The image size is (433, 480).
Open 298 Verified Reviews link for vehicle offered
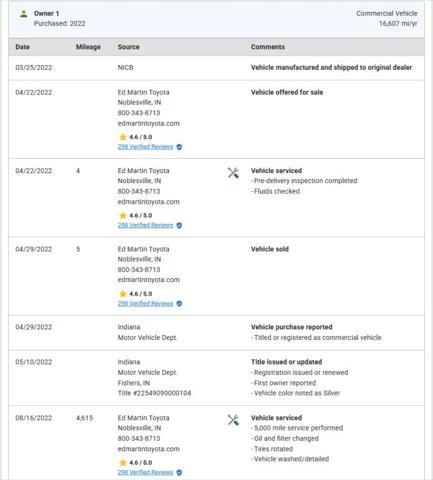coord(145,147)
